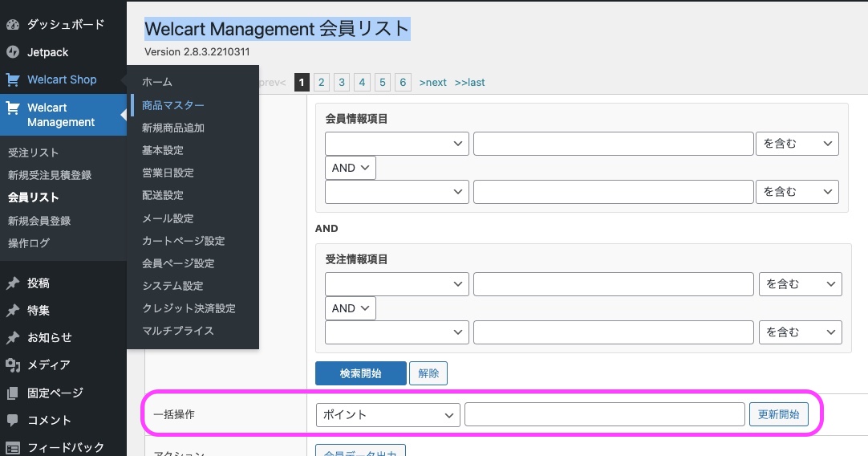This screenshot has height=456, width=868.
Task: Go to page 5 of member list
Action: pos(383,83)
